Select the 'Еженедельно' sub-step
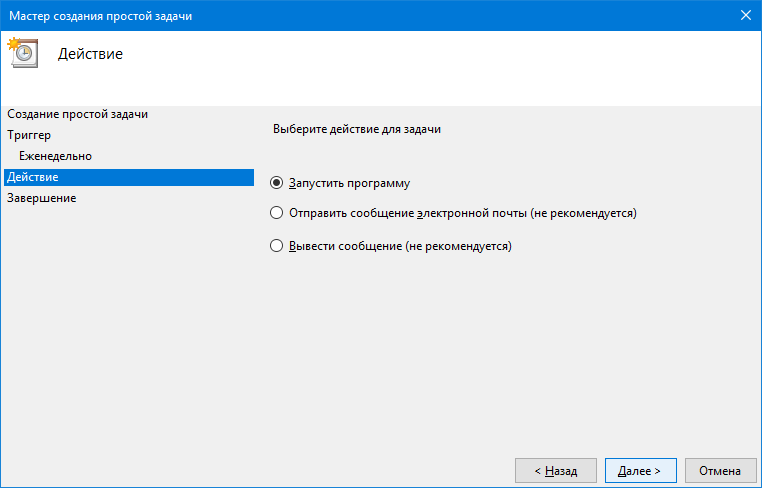 coord(55,156)
